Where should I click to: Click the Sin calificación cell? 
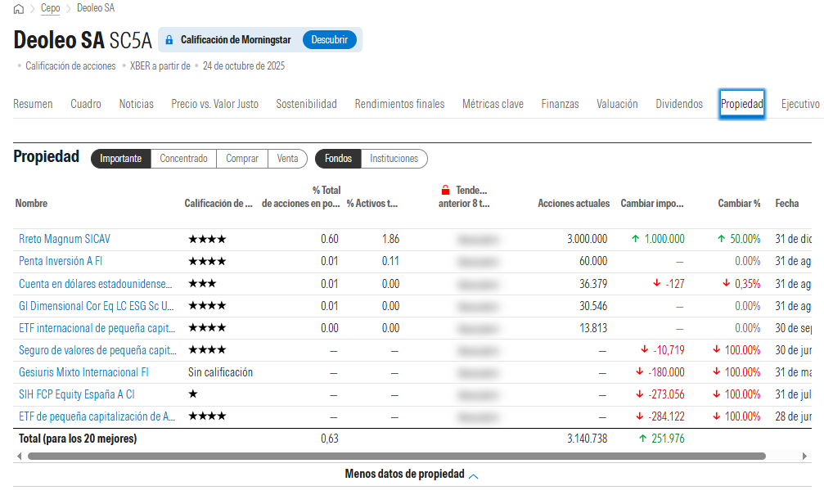click(220, 372)
